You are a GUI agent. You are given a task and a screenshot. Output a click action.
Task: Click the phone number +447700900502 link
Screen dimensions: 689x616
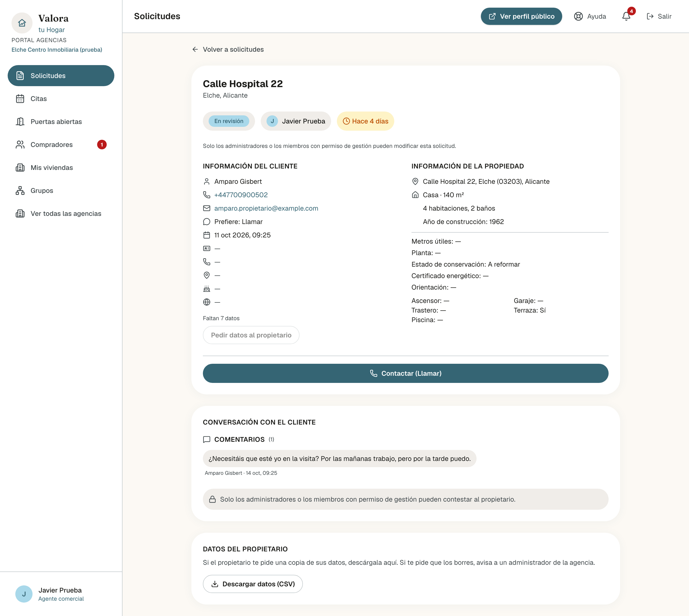coord(241,195)
